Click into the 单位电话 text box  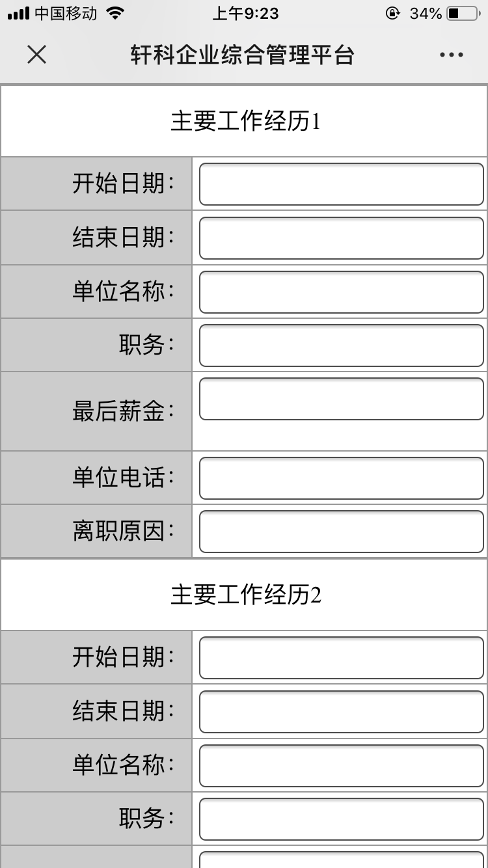click(342, 478)
